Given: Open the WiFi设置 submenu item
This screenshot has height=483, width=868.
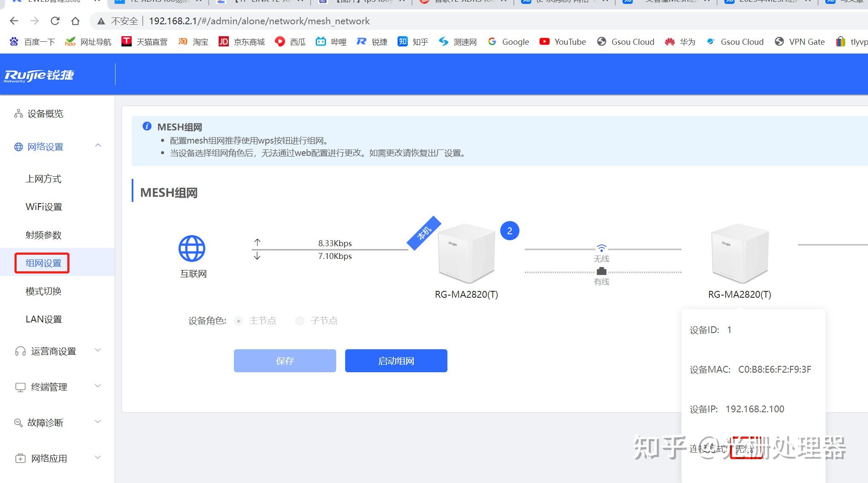Looking at the screenshot, I should pos(44,207).
